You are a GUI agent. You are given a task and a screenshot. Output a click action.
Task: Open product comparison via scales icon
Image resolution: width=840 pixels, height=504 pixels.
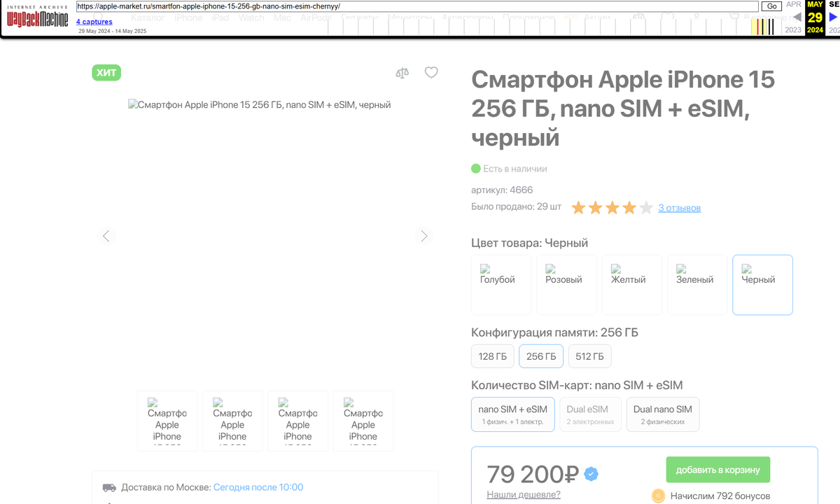tap(402, 72)
